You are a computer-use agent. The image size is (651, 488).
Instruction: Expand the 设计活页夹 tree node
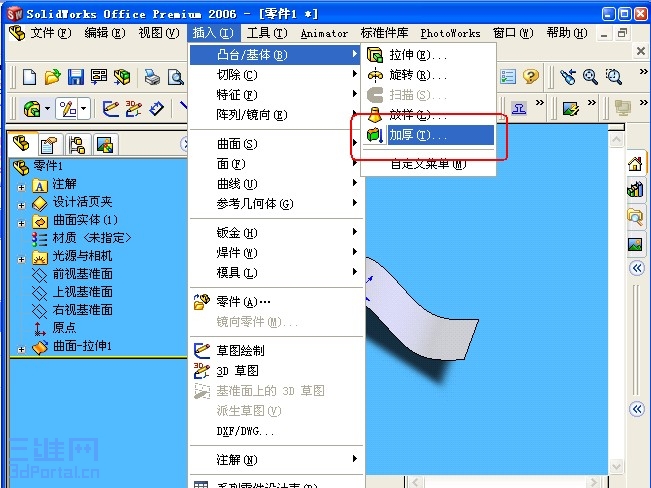pos(21,205)
